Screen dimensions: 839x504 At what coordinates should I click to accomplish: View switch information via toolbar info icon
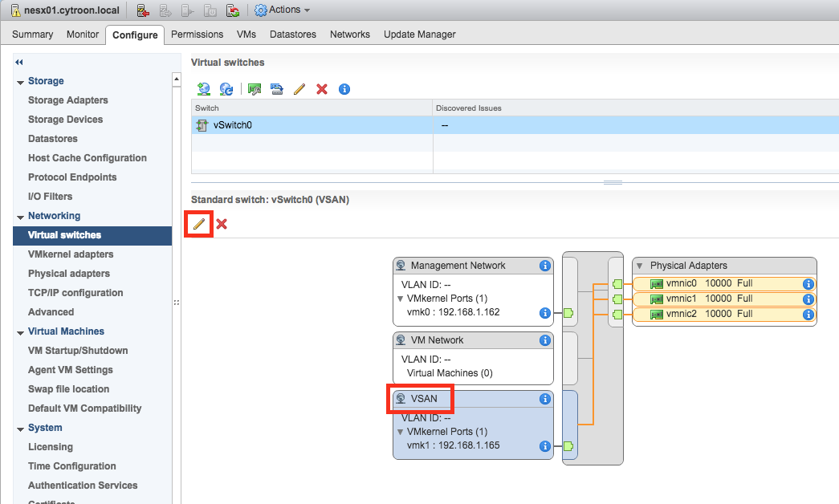pyautogui.click(x=344, y=89)
